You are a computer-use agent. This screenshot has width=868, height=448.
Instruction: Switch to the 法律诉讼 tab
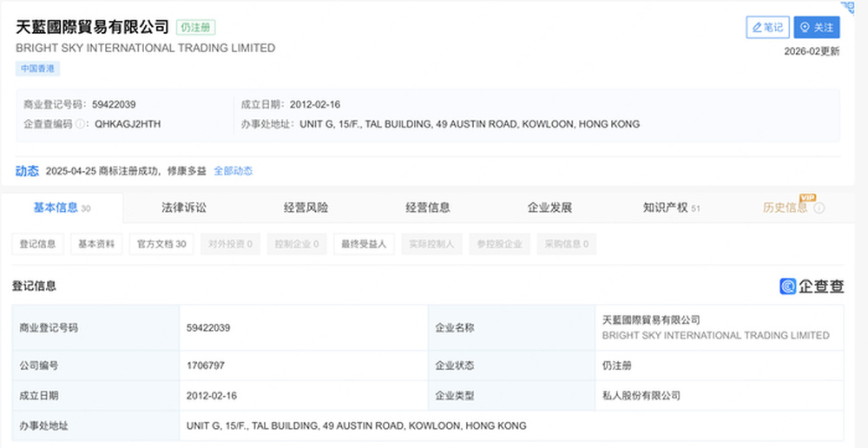click(x=184, y=208)
